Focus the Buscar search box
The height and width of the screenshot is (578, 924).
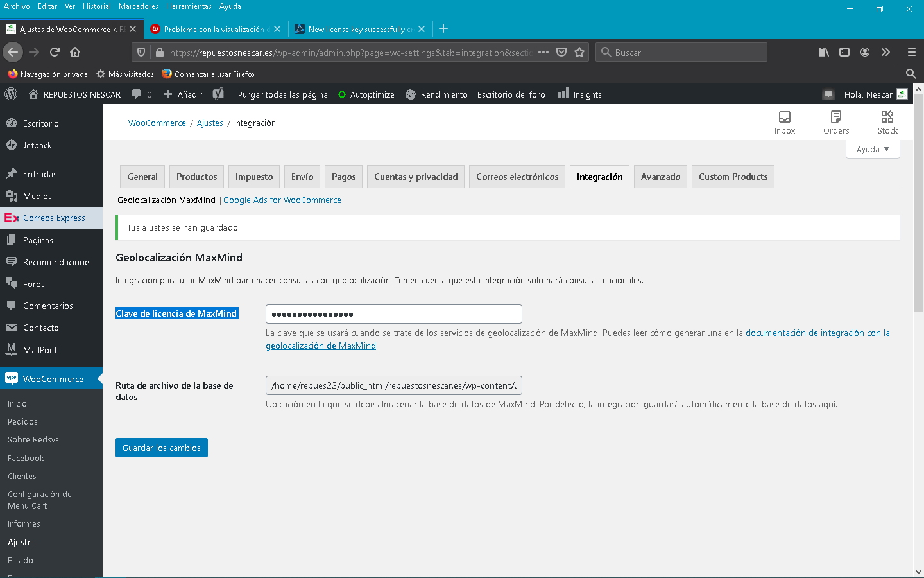[x=681, y=52]
